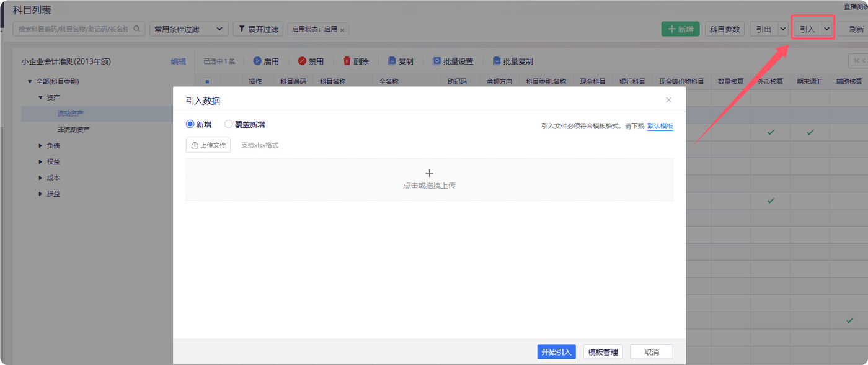Click the 辅助核算 column header
This screenshot has height=365, width=868.
pyautogui.click(x=849, y=81)
